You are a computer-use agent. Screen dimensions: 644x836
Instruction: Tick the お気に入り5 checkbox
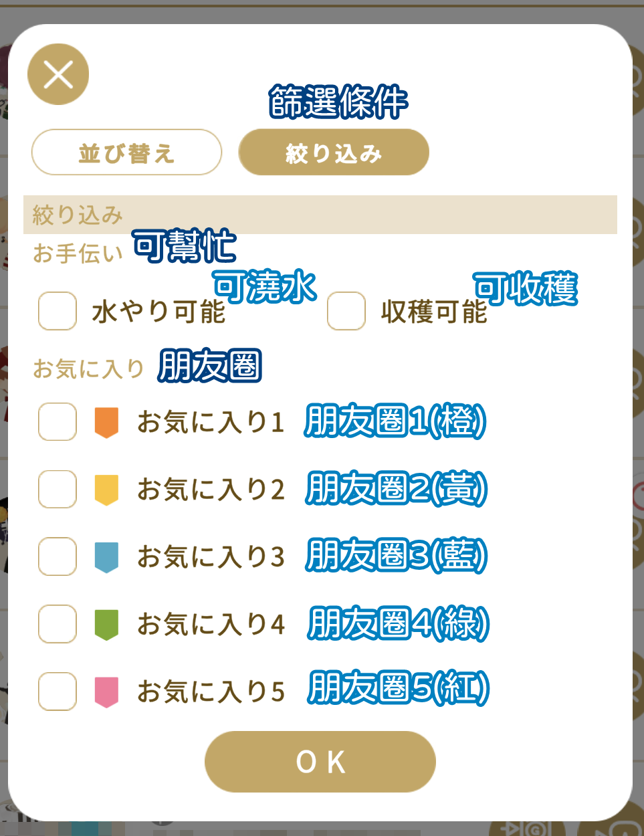58,691
